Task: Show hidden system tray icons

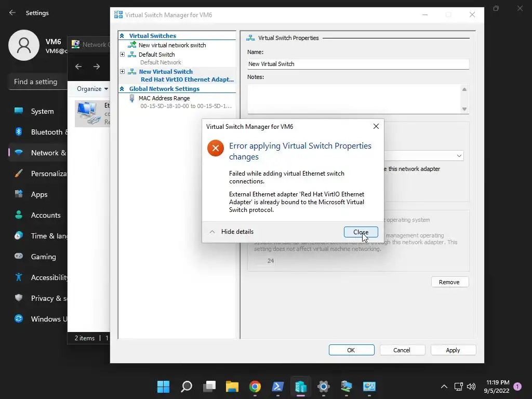Action: pyautogui.click(x=444, y=387)
